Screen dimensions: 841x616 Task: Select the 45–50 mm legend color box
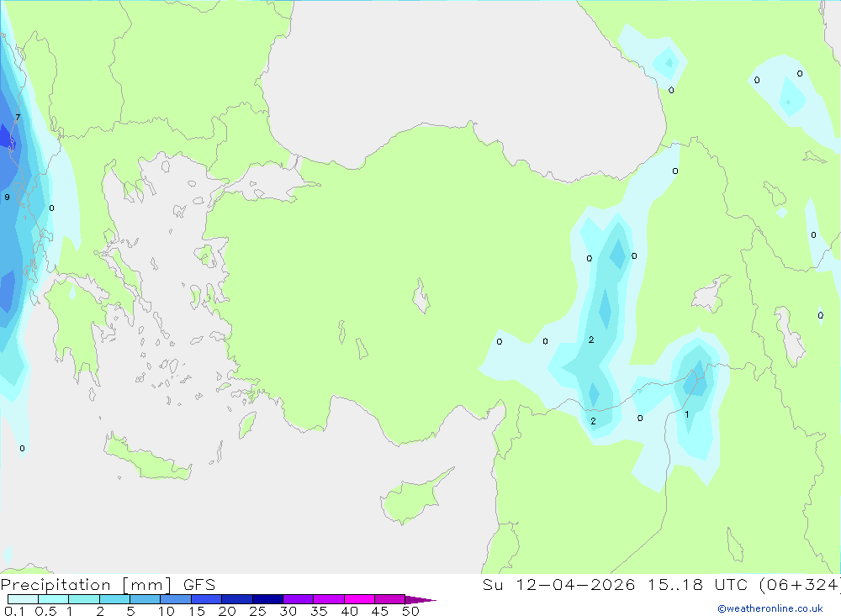[390, 599]
